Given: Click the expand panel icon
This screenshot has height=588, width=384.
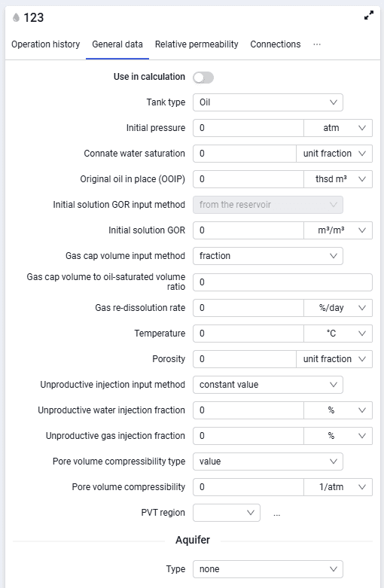Looking at the screenshot, I should [369, 15].
